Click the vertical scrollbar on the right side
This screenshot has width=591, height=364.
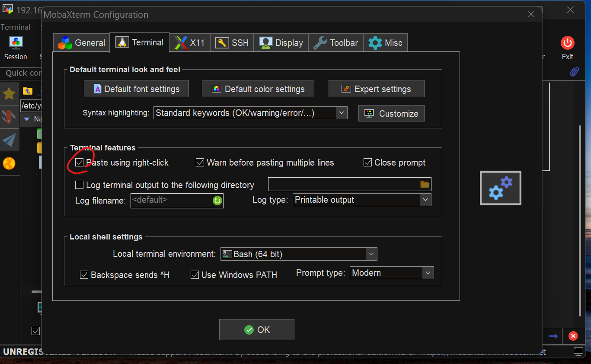tap(581, 220)
